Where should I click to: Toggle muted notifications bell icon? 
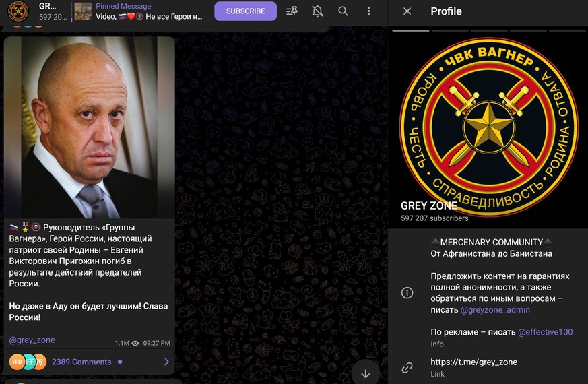[x=317, y=11]
